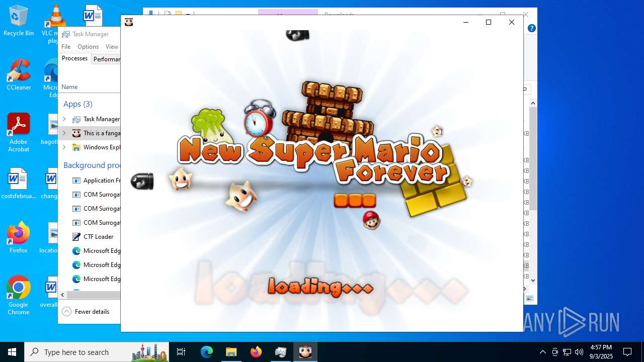The image size is (644, 362).
Task: Open Google Chrome desktop shortcut
Action: click(18, 296)
